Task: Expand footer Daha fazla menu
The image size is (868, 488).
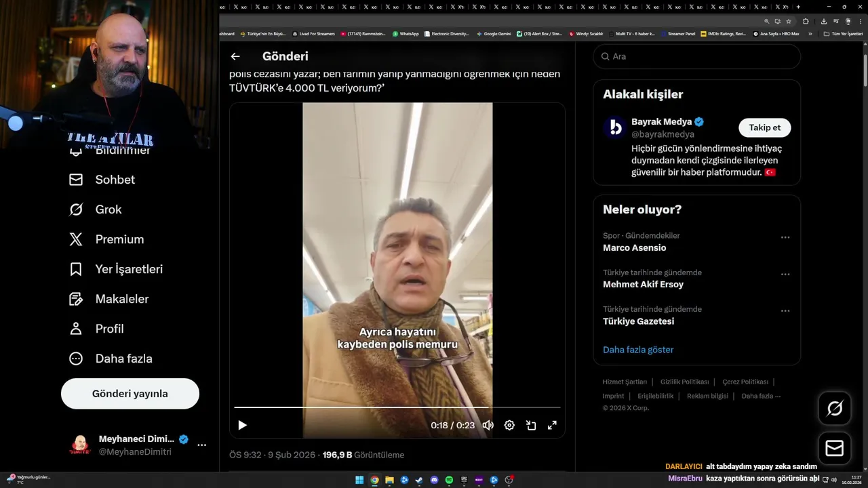Action: pyautogui.click(x=761, y=396)
